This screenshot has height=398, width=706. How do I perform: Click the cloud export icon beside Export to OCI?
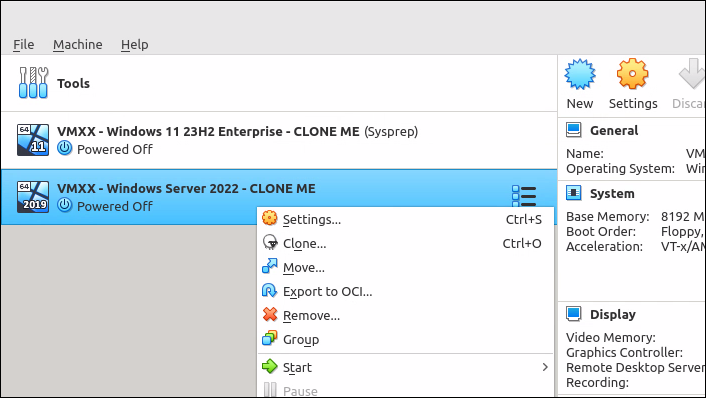tap(270, 290)
